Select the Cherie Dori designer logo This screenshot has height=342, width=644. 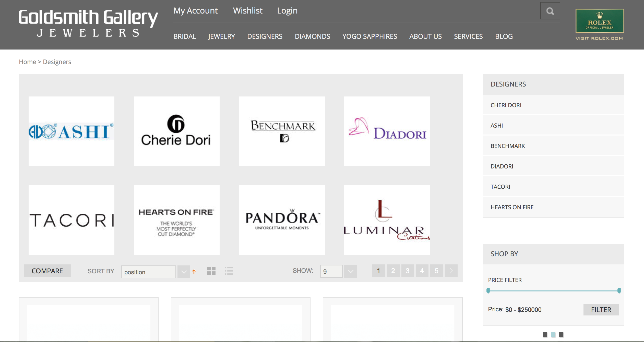177,131
